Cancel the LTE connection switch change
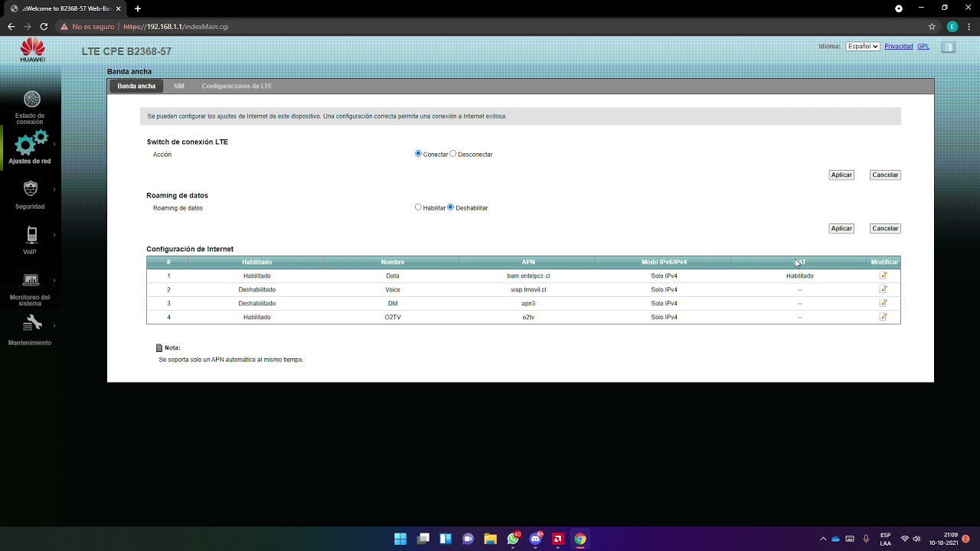980x551 pixels. [885, 174]
